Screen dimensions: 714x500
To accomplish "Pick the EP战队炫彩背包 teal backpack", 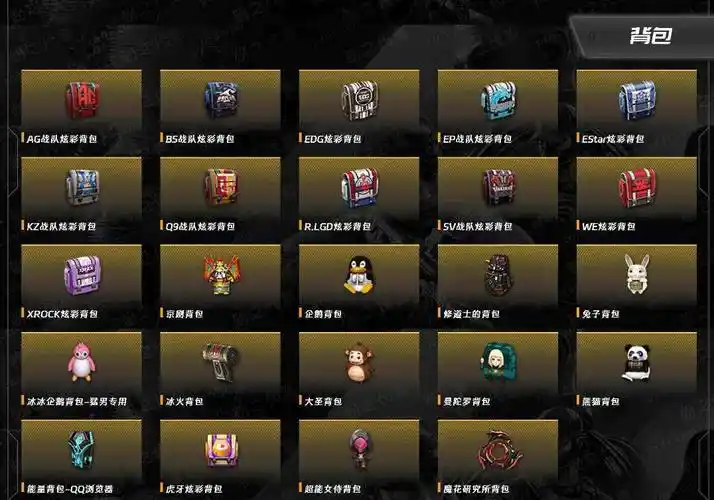I will coord(498,101).
